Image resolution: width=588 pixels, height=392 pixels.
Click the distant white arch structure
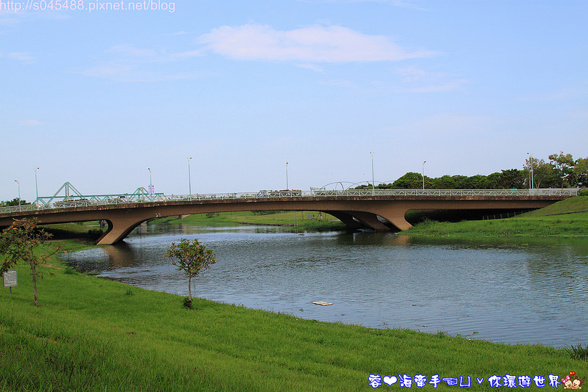[x=338, y=185]
